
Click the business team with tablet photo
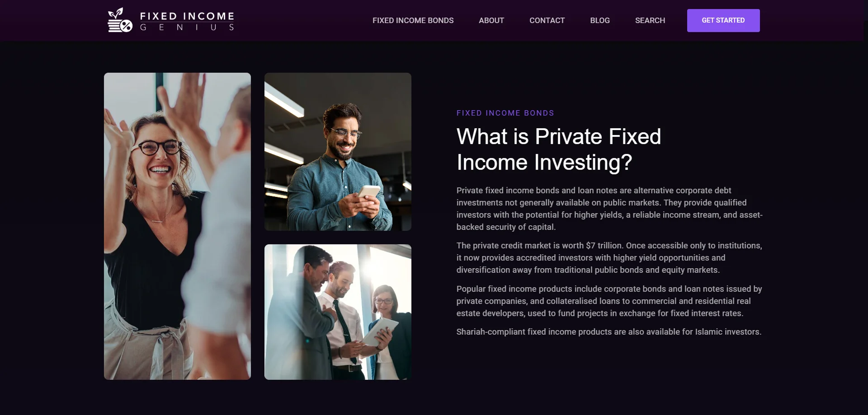338,312
